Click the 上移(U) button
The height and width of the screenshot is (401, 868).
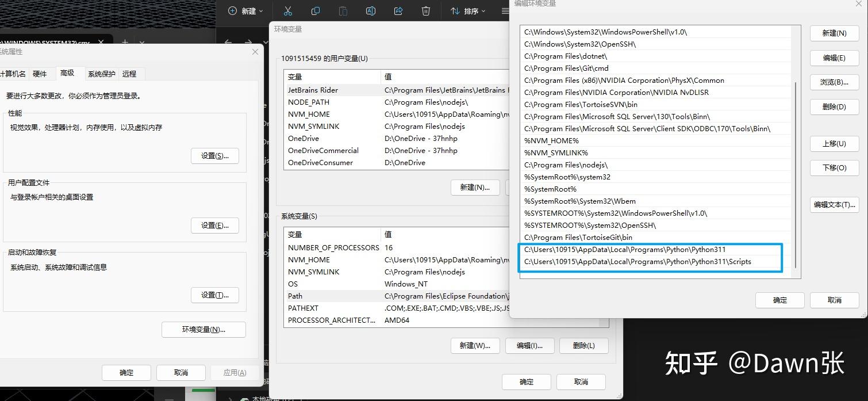tap(834, 144)
